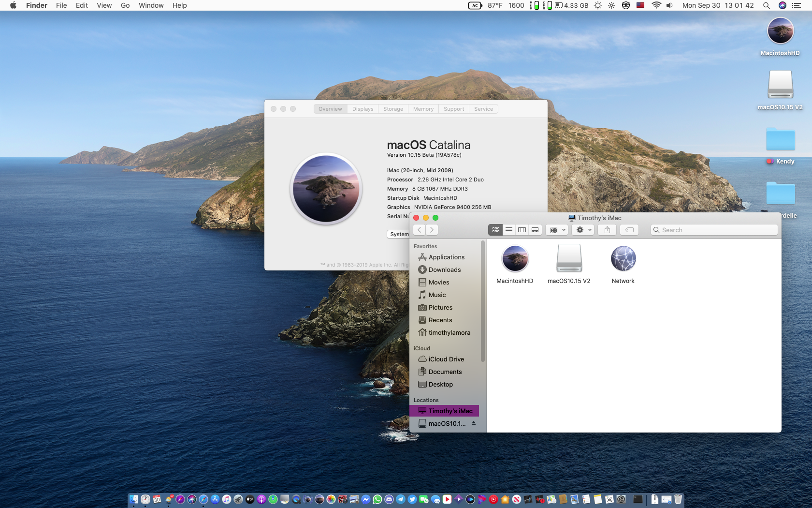
Task: Open the gear Action menu
Action: pyautogui.click(x=583, y=230)
